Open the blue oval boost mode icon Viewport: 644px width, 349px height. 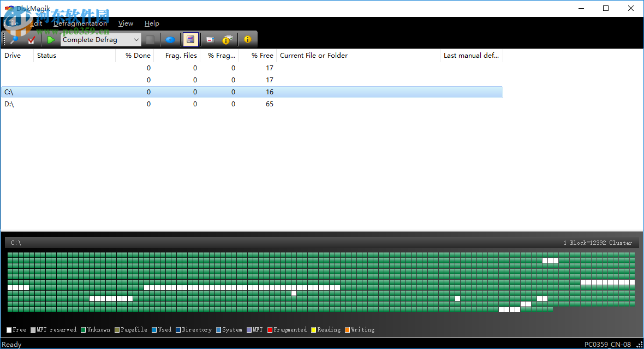(x=170, y=39)
